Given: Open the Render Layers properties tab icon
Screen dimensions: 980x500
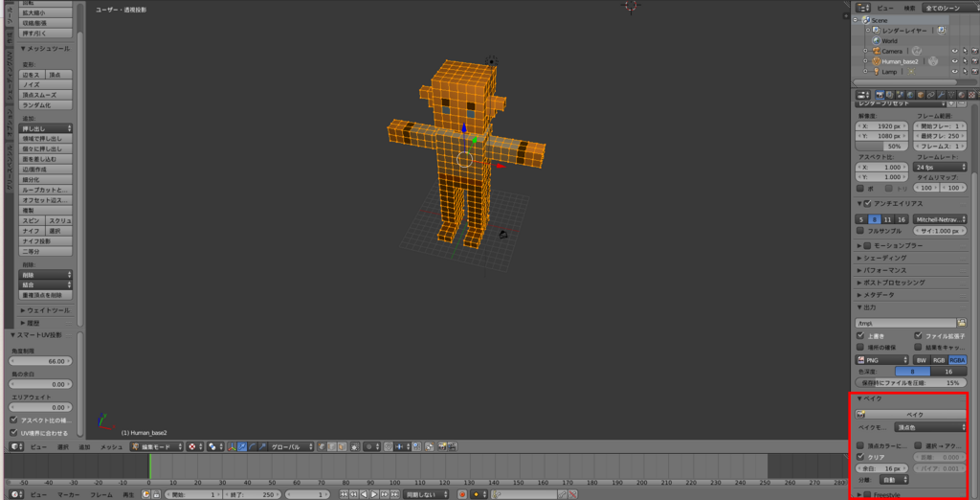Looking at the screenshot, I should (x=889, y=95).
